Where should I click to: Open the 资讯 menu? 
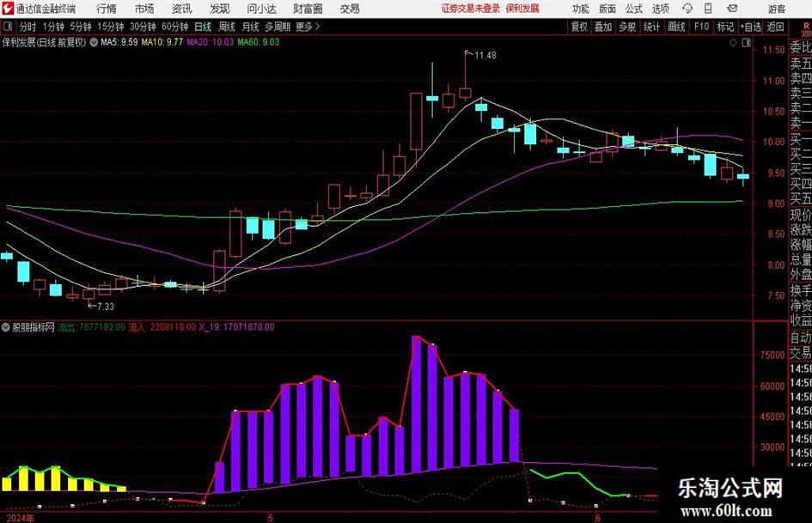[x=182, y=9]
